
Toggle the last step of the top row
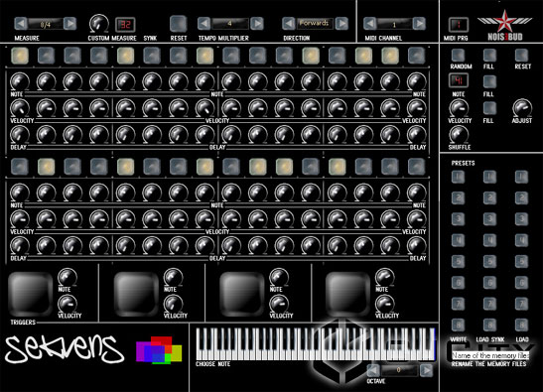point(416,56)
